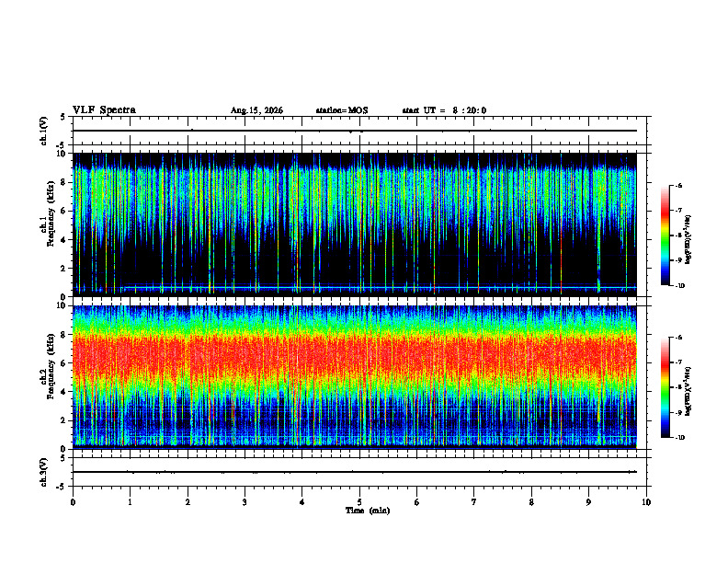Click time axis tick label "9"
This screenshot has width=728, height=563.
588,502
